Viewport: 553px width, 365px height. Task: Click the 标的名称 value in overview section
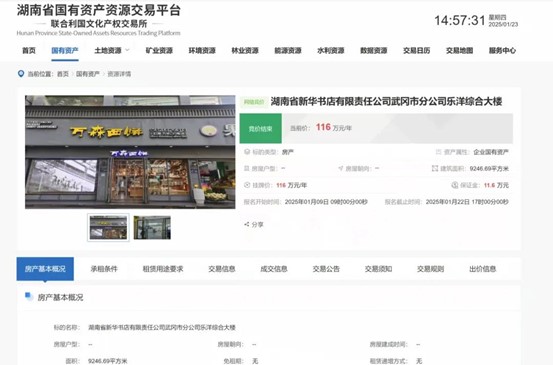[162, 327]
